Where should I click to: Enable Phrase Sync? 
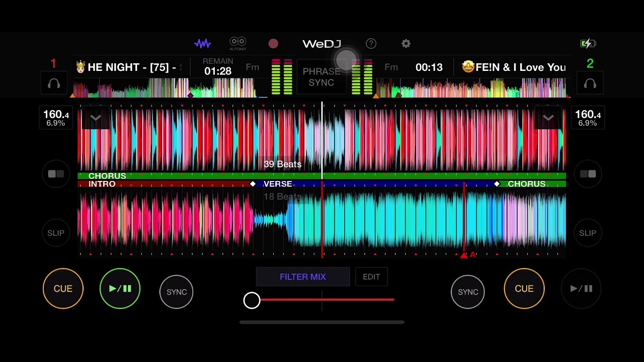[x=321, y=77]
